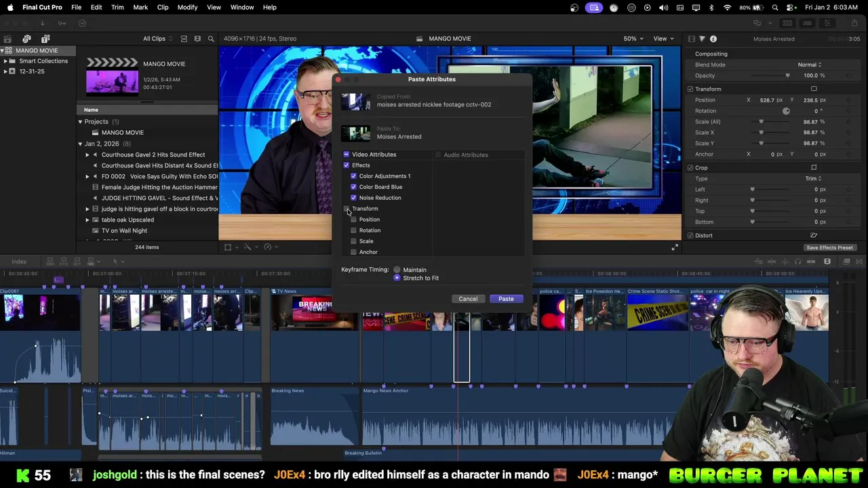Click the Wi-Fi icon in menu bar

click(x=728, y=7)
